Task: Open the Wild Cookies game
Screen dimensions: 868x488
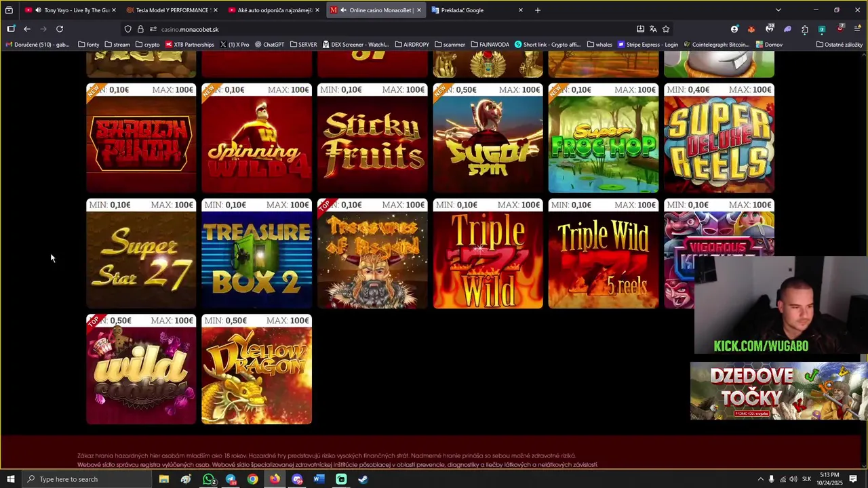Action: (x=141, y=369)
